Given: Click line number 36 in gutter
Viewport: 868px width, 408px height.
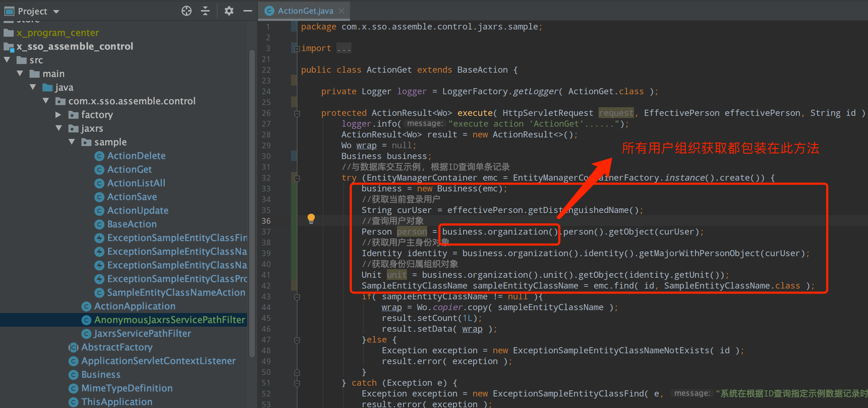Looking at the screenshot, I should [266, 221].
